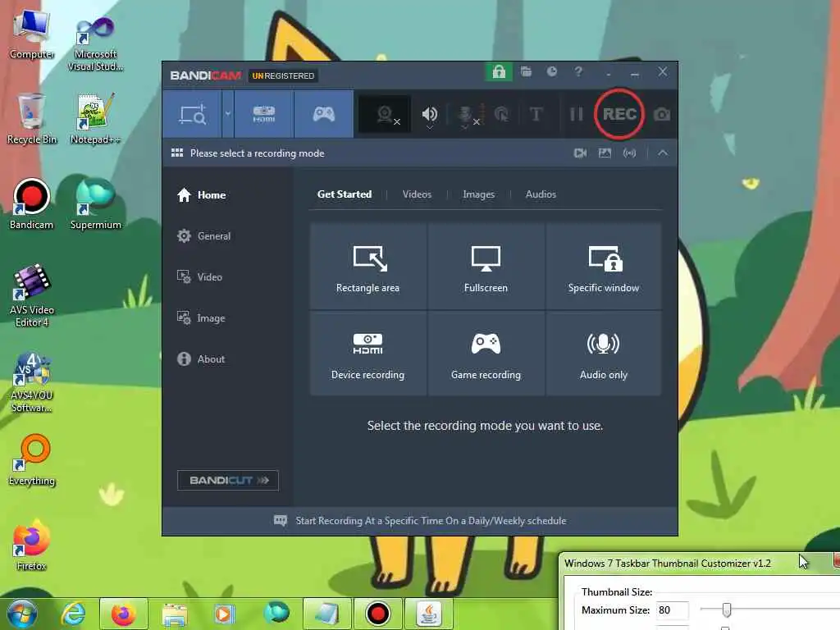Image resolution: width=840 pixels, height=630 pixels.
Task: Click Maximum Size field showing 80
Action: click(672, 610)
